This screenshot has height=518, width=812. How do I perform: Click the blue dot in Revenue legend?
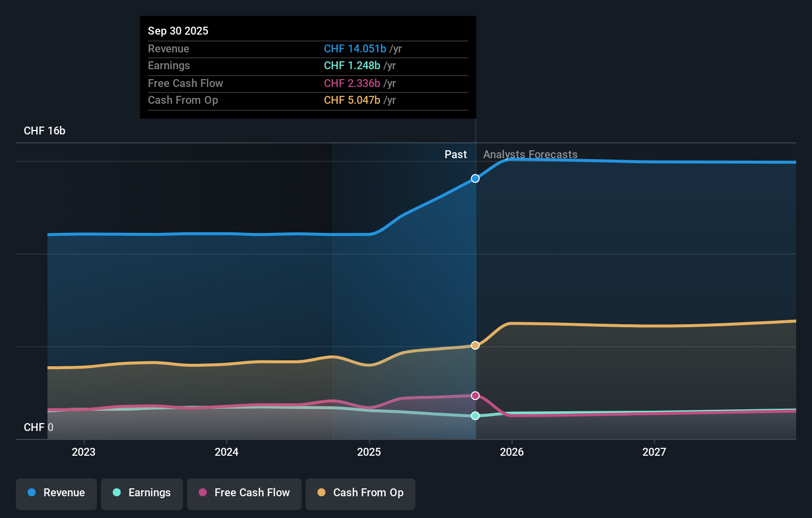[31, 493]
